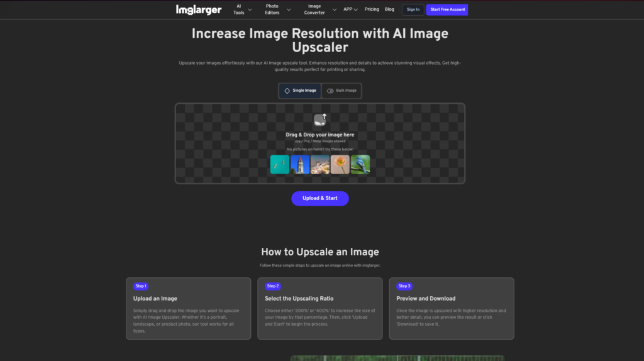This screenshot has height=361, width=644.
Task: Click the Sign In button
Action: point(413,9)
